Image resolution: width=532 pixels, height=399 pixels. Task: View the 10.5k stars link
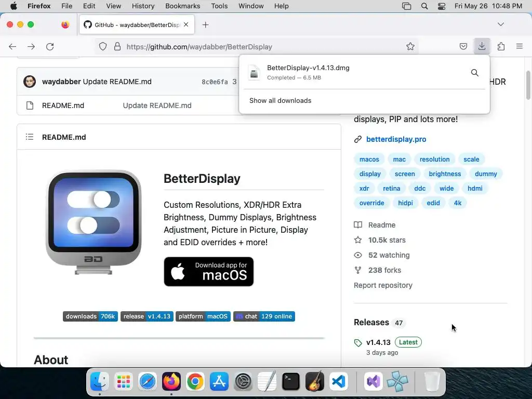pyautogui.click(x=380, y=240)
